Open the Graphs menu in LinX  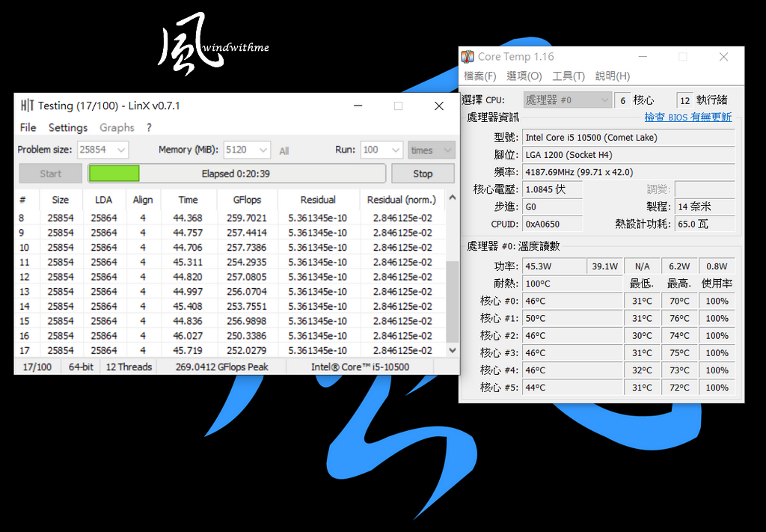click(117, 127)
